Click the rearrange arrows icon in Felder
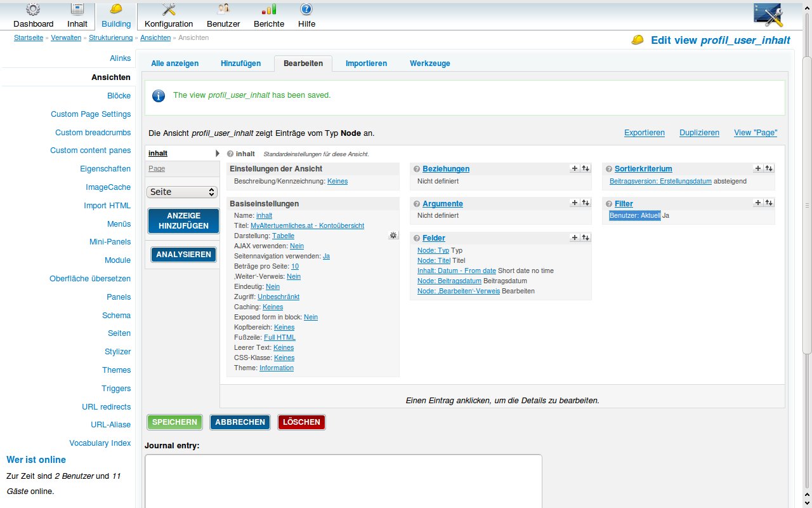Viewport: 812px width, 508px height. [586, 237]
